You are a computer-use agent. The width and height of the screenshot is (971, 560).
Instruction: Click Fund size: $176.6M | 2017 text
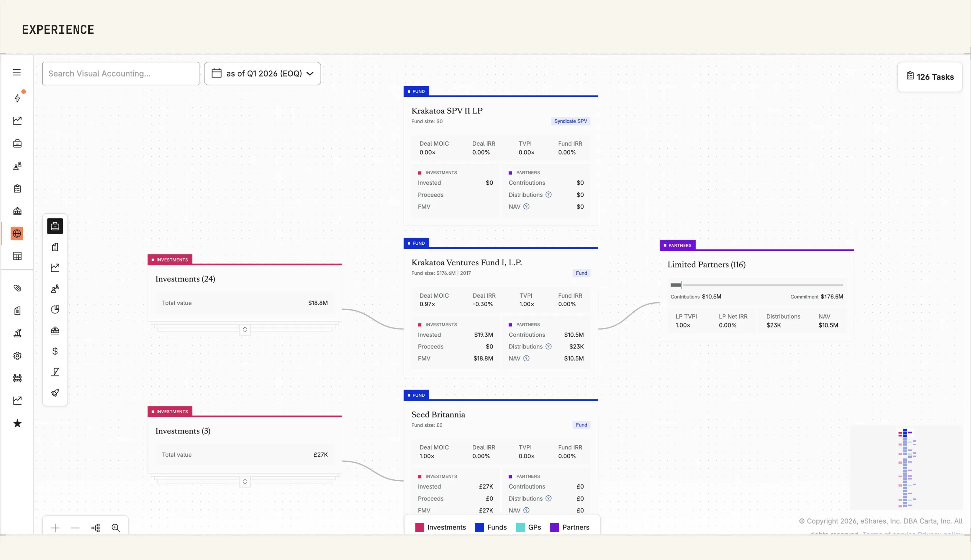[x=441, y=273]
